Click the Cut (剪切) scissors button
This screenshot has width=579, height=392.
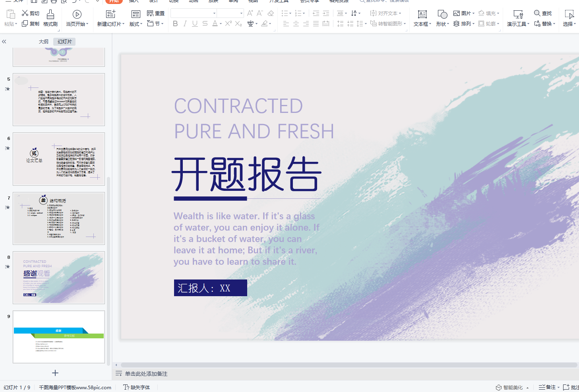tap(31, 13)
